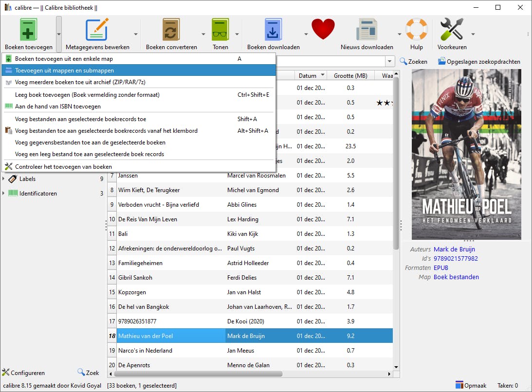The image size is (532, 392).
Task: Choose Boeken toevoegen uit een enkele map
Action: [x=139, y=59]
